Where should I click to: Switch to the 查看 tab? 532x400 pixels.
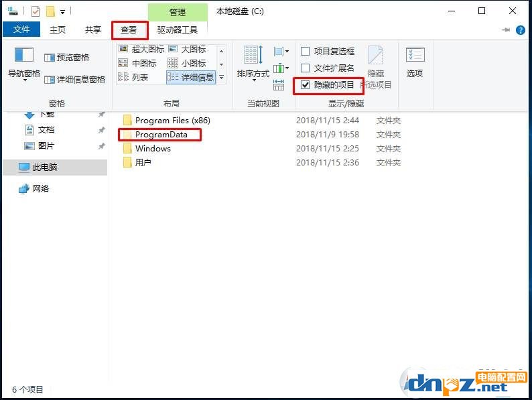[x=129, y=30]
